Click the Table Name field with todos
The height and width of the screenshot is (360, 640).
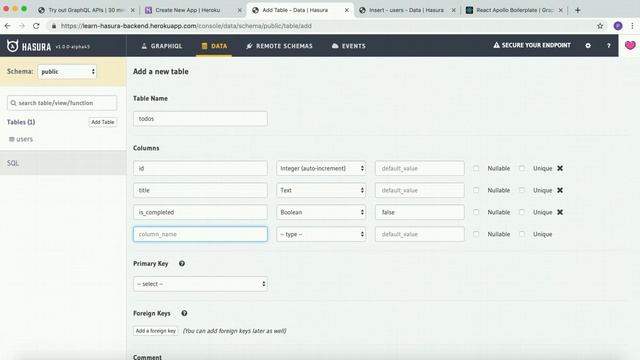point(200,119)
